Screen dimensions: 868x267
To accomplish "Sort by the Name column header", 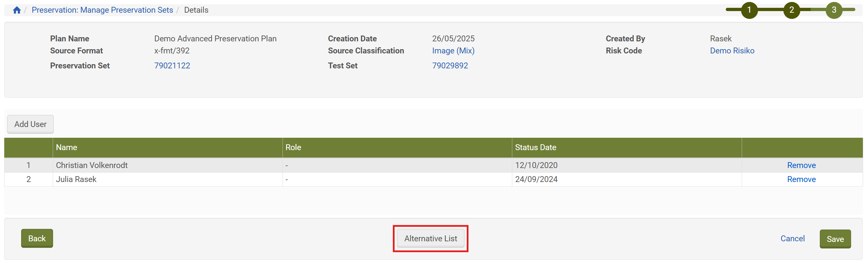I will (x=66, y=147).
